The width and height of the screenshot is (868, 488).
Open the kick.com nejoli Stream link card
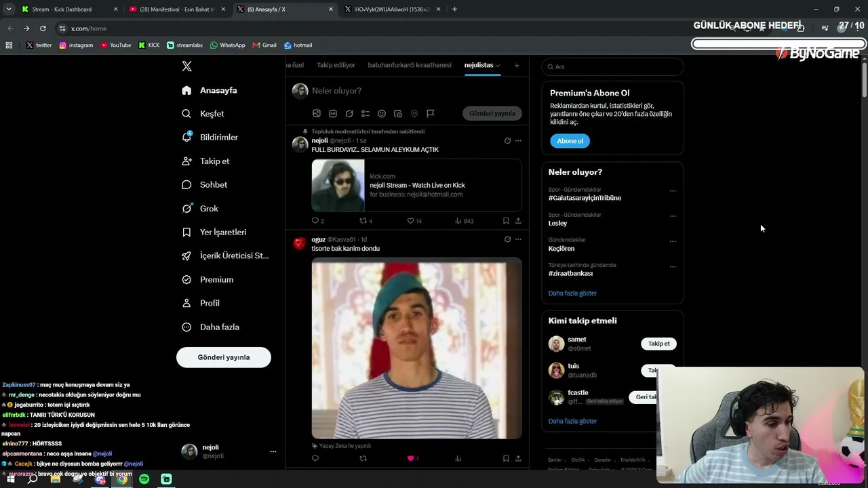click(x=416, y=186)
